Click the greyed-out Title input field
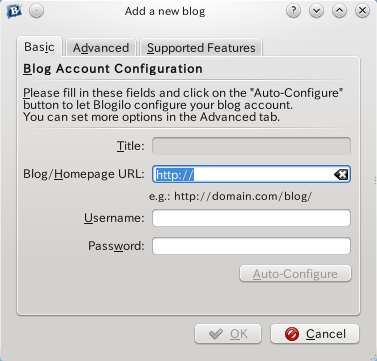This screenshot has width=377, height=361. [251, 146]
